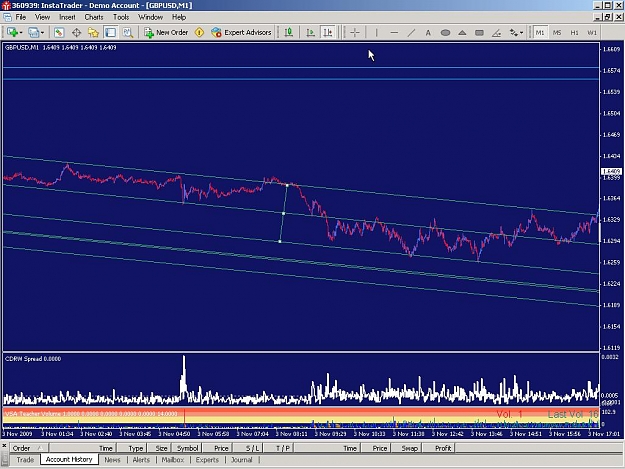Select the middle channel handle point
Image resolution: width=625 pixels, height=469 pixels.
click(283, 214)
